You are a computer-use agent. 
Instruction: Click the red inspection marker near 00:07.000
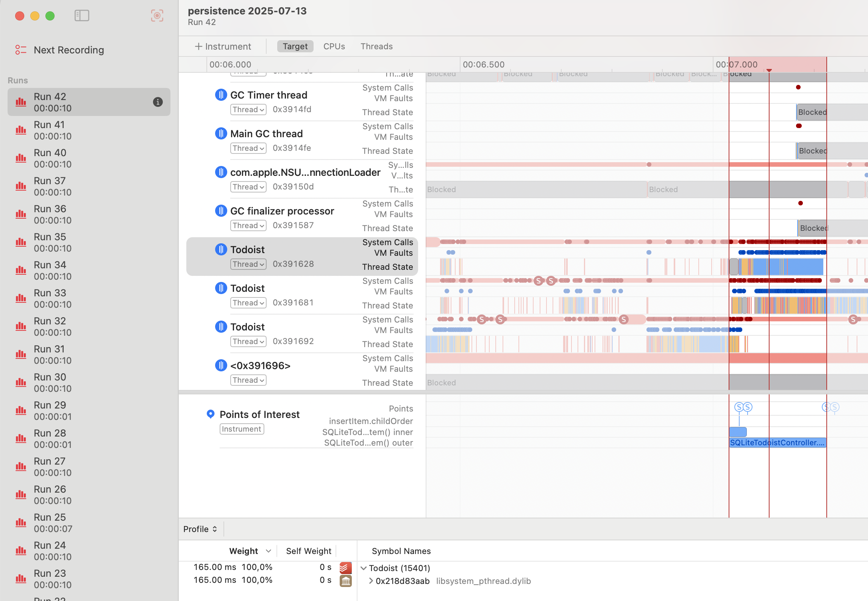click(769, 70)
